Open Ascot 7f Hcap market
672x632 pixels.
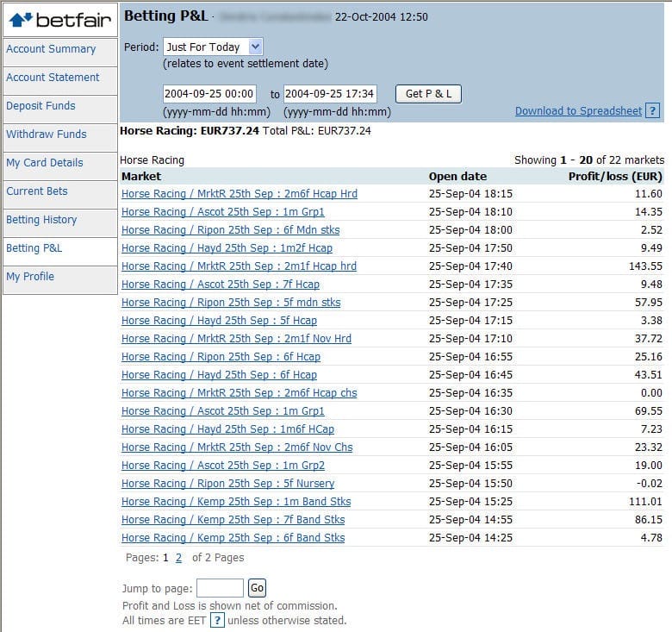point(221,285)
